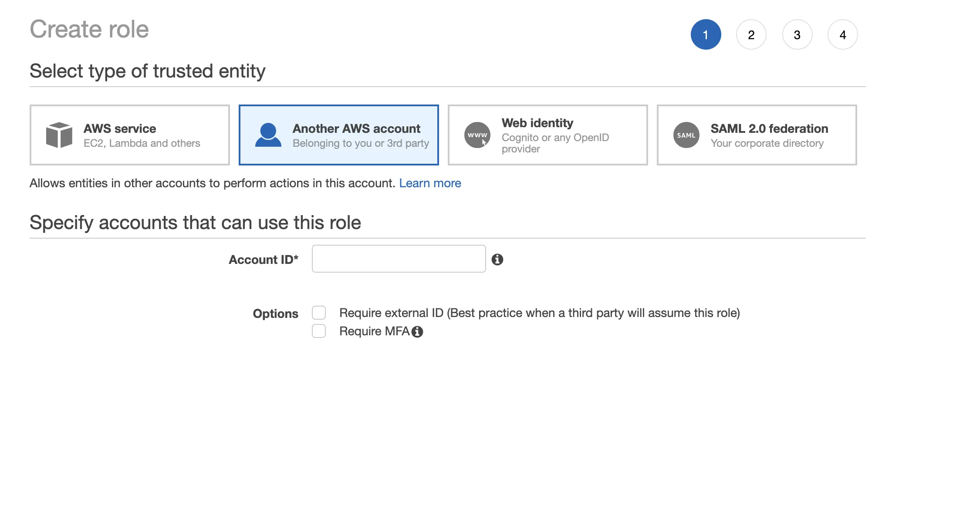
Task: Click the SAML 2.0 federation circle icon
Action: coord(686,135)
